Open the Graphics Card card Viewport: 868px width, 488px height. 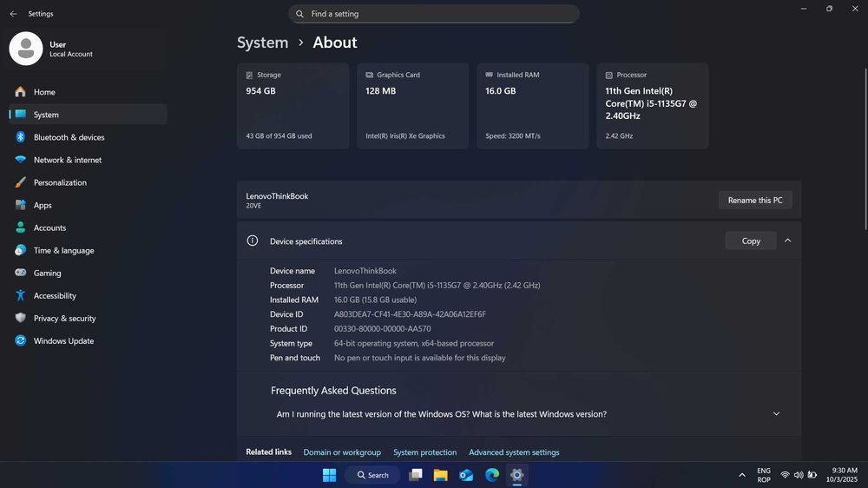click(412, 106)
